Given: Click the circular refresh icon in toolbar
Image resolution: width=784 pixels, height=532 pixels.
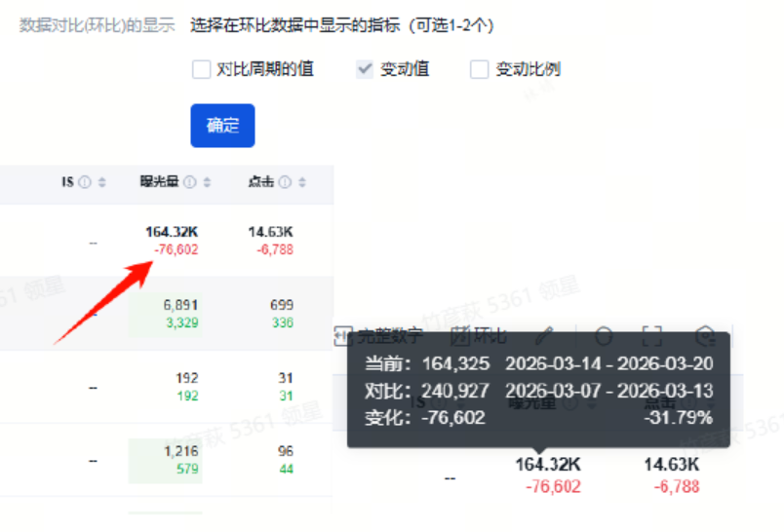Looking at the screenshot, I should pyautogui.click(x=604, y=337).
